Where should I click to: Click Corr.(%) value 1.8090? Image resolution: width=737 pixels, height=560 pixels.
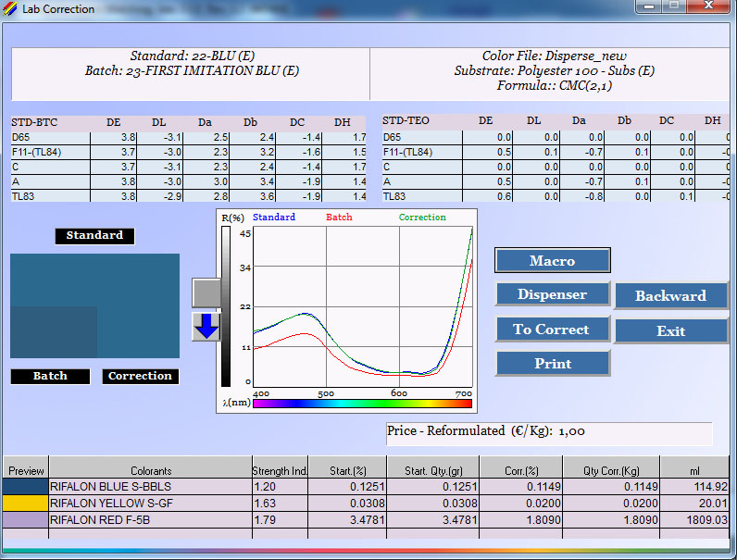pos(543,520)
